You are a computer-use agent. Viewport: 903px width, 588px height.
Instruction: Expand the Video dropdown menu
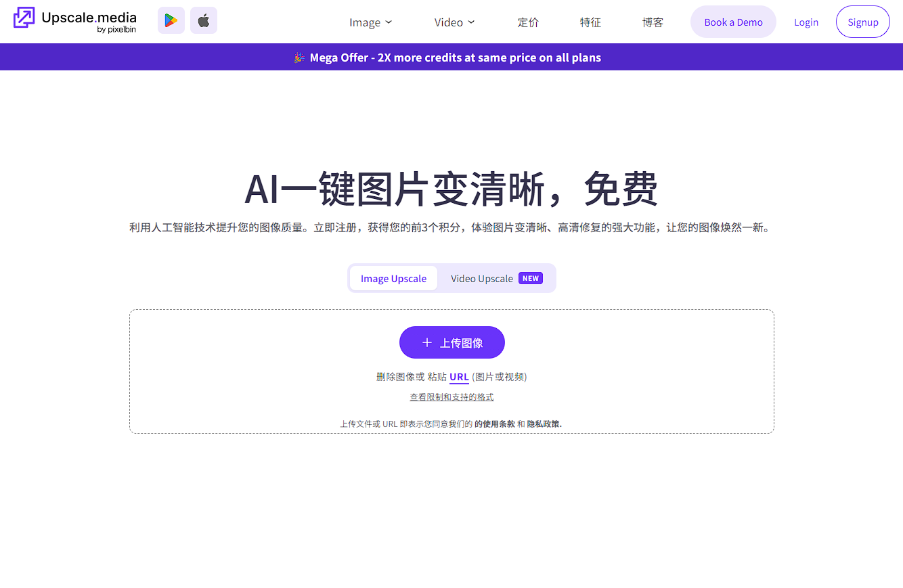(x=455, y=22)
